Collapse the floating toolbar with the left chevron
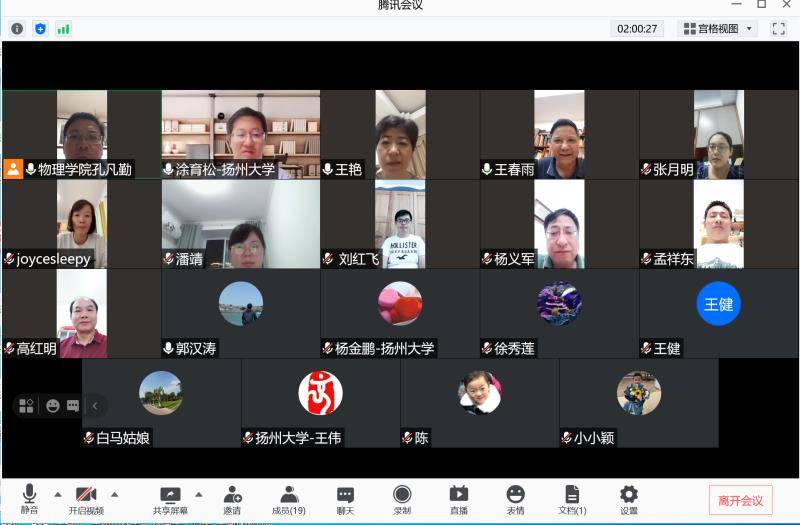Viewport: 800px width, 525px height. pos(95,406)
